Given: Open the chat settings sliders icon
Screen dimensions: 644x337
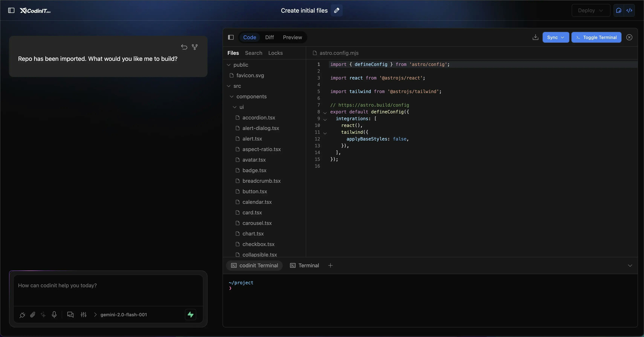Looking at the screenshot, I should click(x=83, y=315).
